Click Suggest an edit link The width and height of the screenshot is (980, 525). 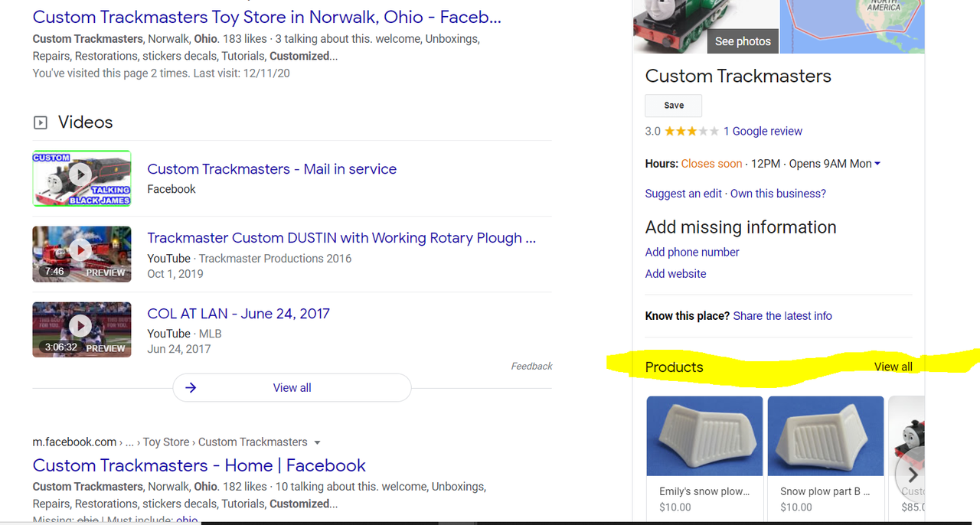(x=683, y=194)
